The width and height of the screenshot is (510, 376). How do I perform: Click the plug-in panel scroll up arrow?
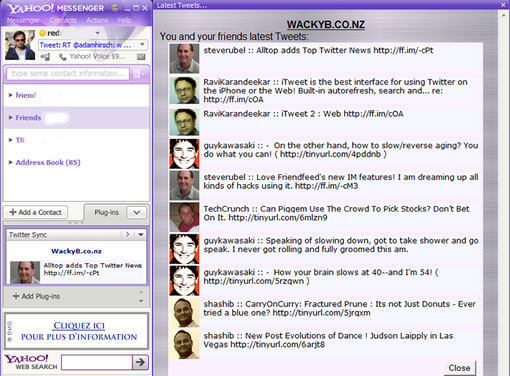(141, 292)
